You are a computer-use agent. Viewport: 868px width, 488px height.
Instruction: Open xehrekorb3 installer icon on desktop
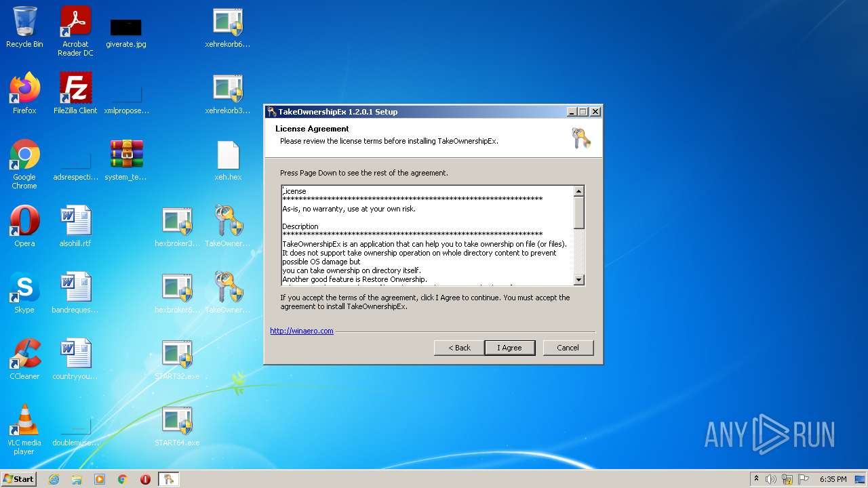tap(228, 94)
